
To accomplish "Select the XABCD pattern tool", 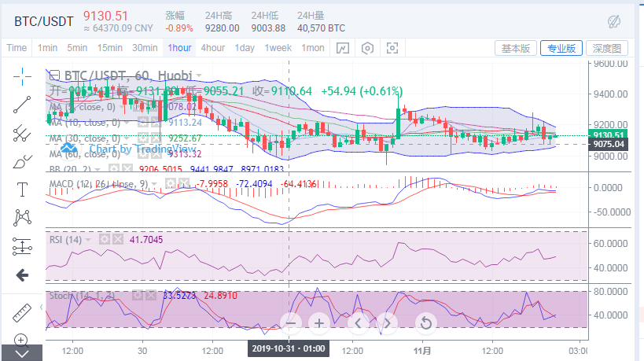I will point(22,218).
